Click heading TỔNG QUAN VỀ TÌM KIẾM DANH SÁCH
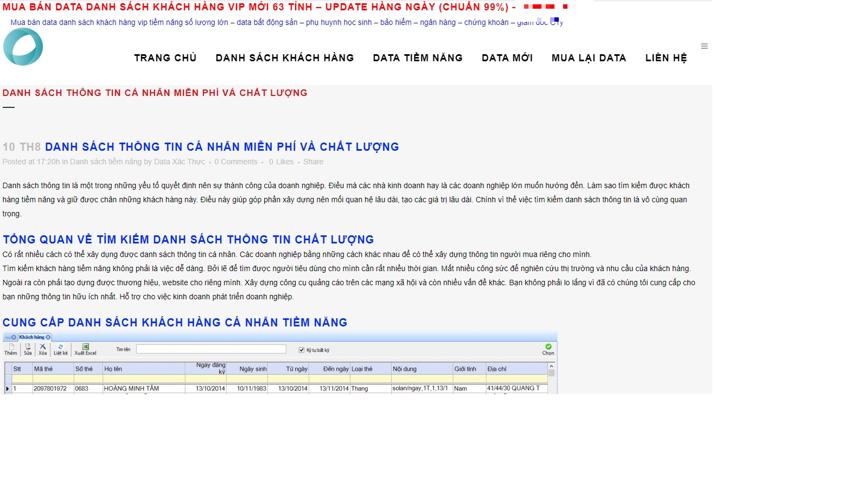Image resolution: width=868 pixels, height=488 pixels. click(x=188, y=240)
